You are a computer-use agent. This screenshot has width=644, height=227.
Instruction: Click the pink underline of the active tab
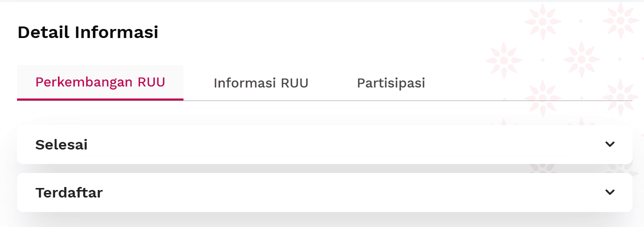coord(100,99)
